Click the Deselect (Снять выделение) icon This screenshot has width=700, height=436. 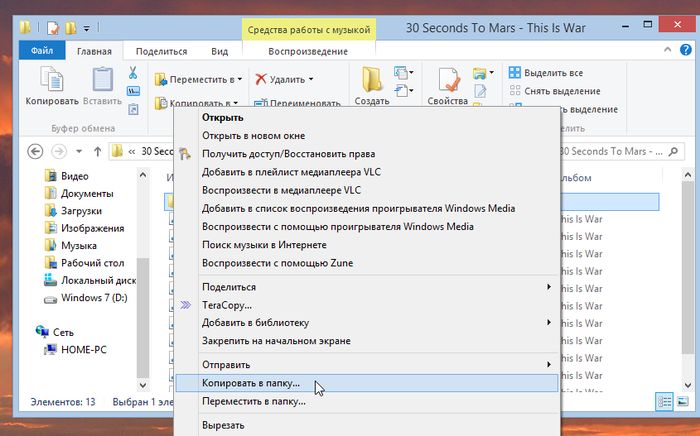(x=515, y=91)
